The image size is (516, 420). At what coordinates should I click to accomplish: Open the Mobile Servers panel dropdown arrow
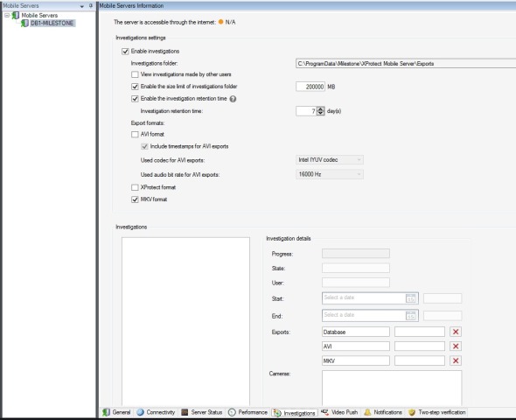tap(82, 6)
